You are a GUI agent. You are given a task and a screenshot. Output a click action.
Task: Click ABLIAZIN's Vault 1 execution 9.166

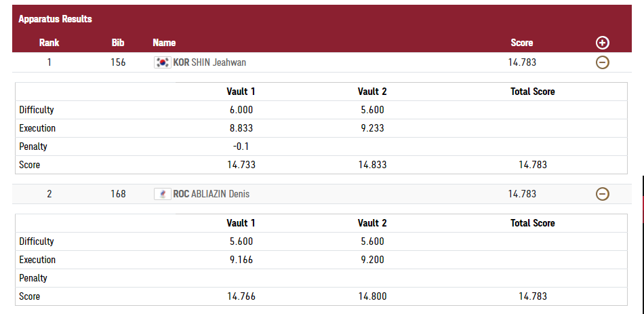click(x=241, y=260)
